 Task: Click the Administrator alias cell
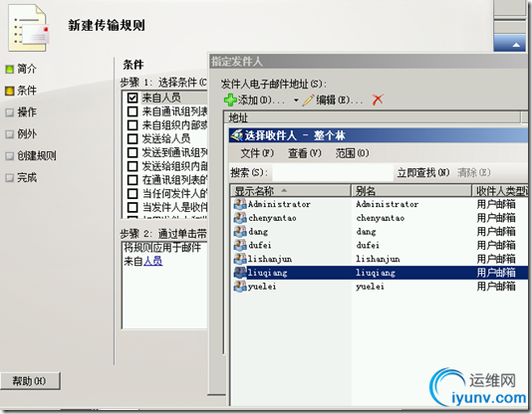[388, 204]
